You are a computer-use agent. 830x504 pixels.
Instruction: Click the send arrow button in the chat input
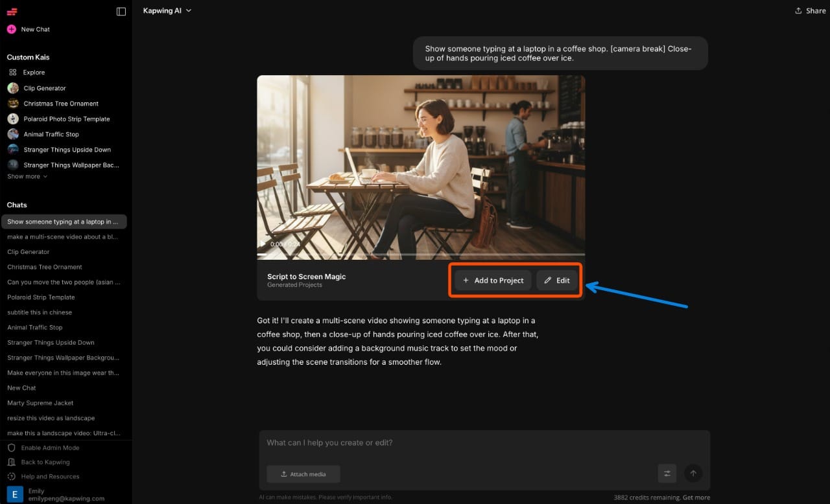point(693,474)
